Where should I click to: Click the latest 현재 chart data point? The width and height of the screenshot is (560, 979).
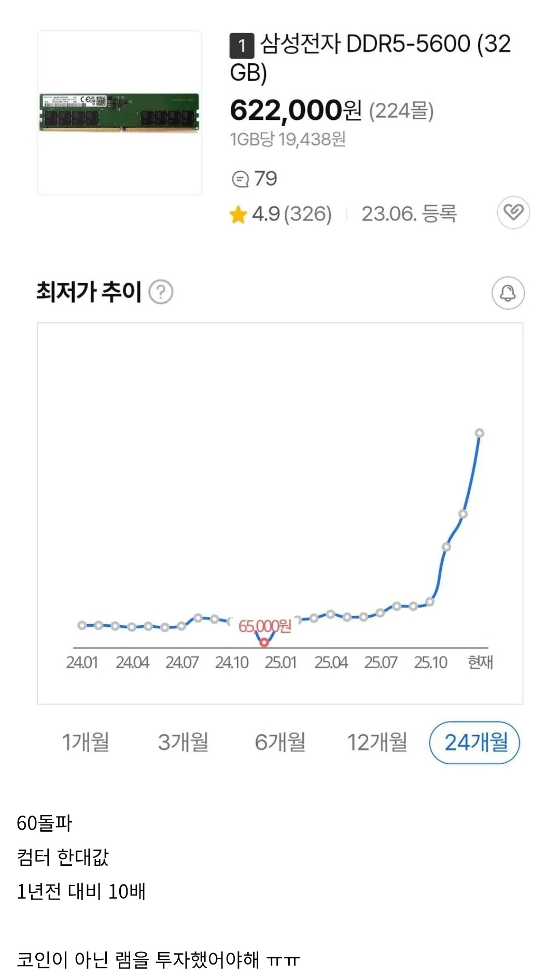[x=480, y=433]
